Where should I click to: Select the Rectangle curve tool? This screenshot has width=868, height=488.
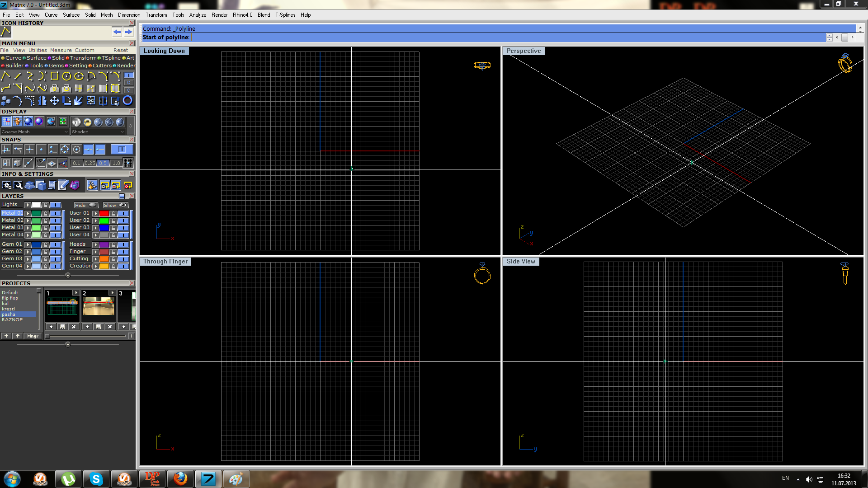pyautogui.click(x=54, y=76)
